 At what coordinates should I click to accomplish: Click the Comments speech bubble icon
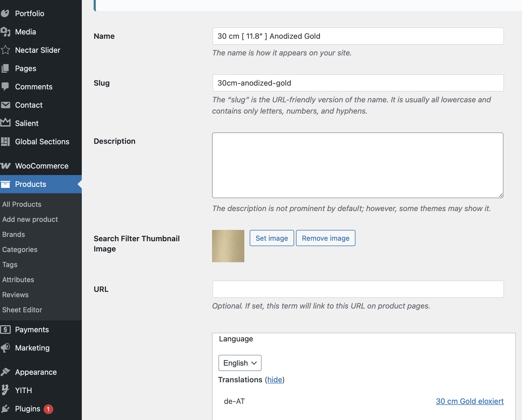click(x=5, y=87)
